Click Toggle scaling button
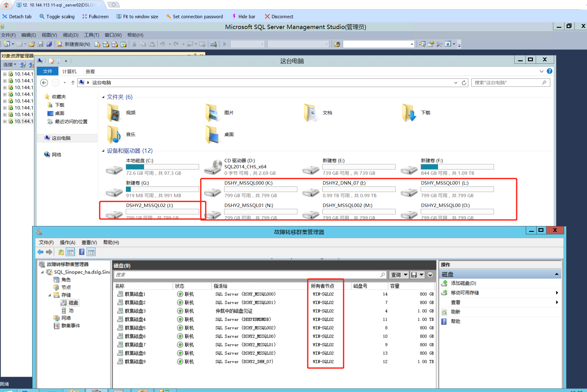The image size is (587, 392). [x=57, y=17]
